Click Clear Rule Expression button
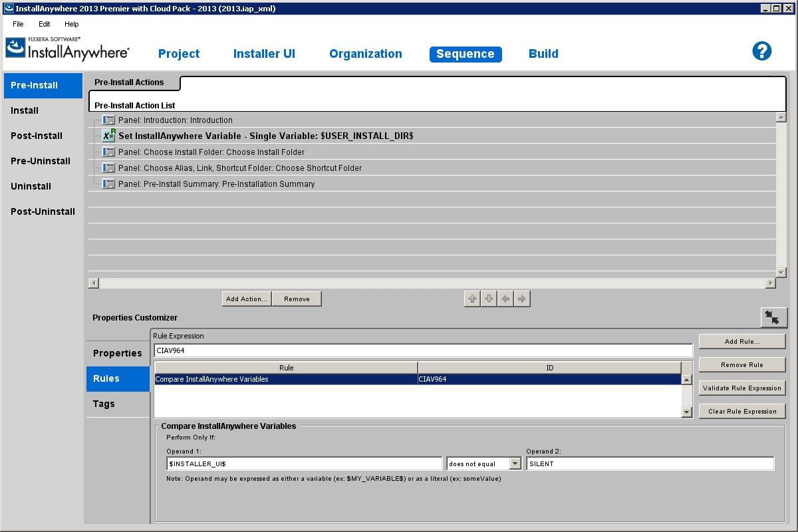This screenshot has width=798, height=532. point(742,412)
